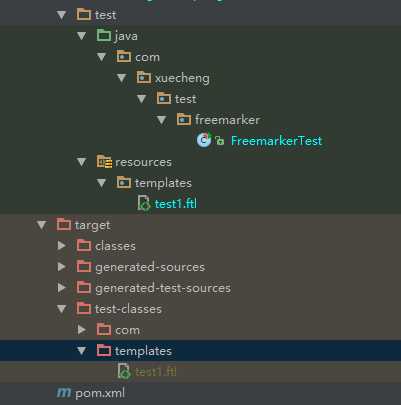Click the test1.ftl file icon under resources
Screen dimensions: 401x405
(144, 203)
